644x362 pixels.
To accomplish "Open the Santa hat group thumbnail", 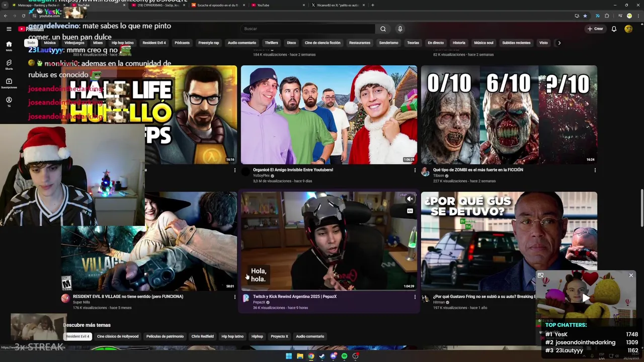I will coord(329,115).
